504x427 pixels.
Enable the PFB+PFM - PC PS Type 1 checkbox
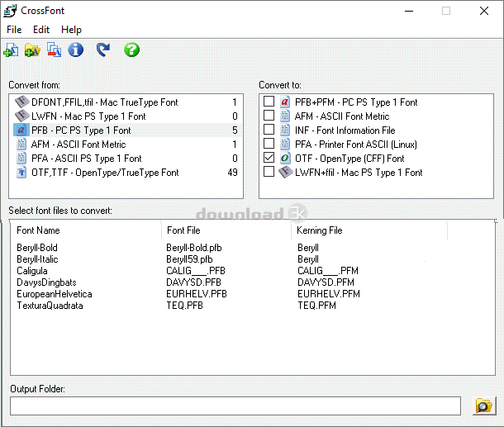pos(269,102)
